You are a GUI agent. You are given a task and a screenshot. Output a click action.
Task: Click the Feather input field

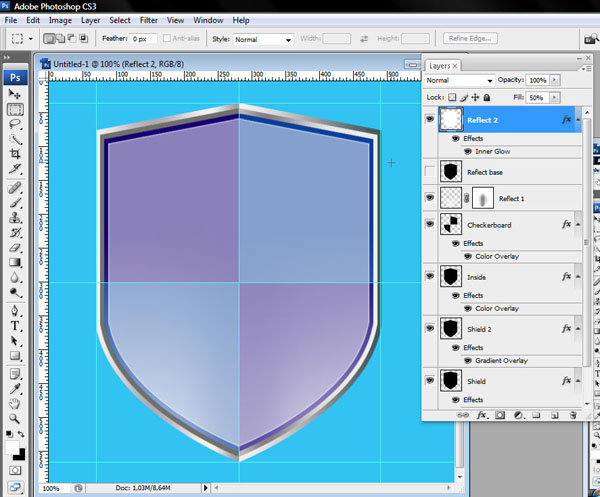tap(143, 39)
